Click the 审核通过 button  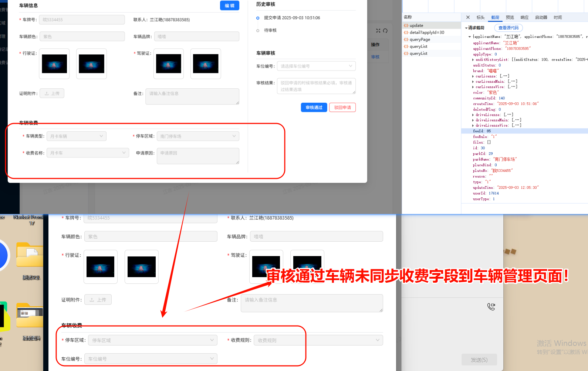pyautogui.click(x=314, y=108)
